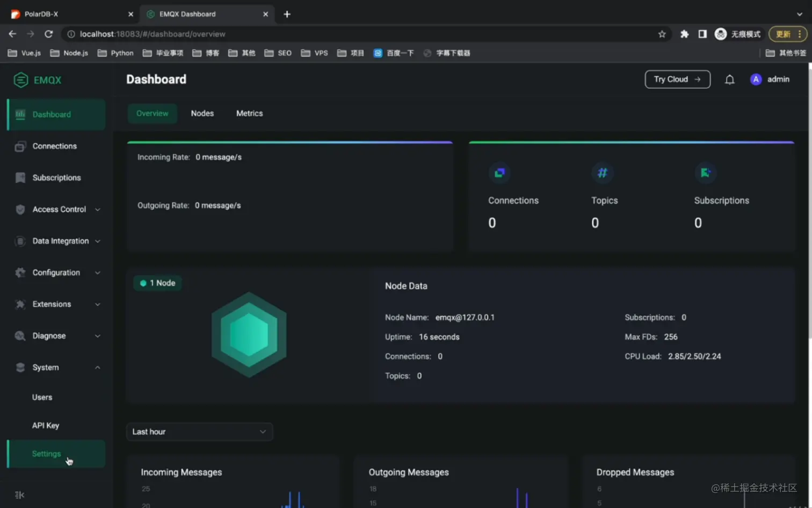Click the node name emqx@127.0.0.1
Screen dimensions: 812x508
tap(465, 317)
